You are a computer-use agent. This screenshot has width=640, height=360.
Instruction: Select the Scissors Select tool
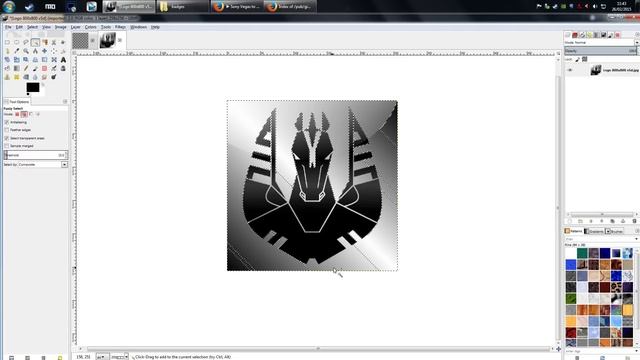tap(54, 42)
